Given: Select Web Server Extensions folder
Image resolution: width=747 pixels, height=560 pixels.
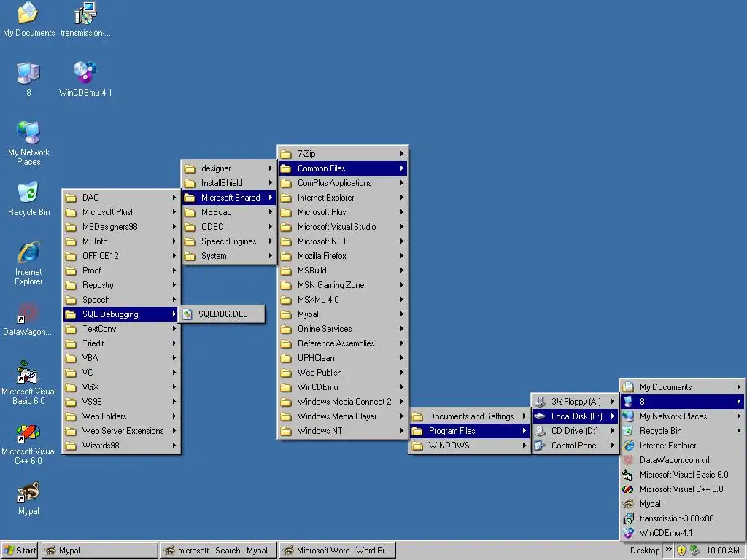Looking at the screenshot, I should [x=121, y=431].
